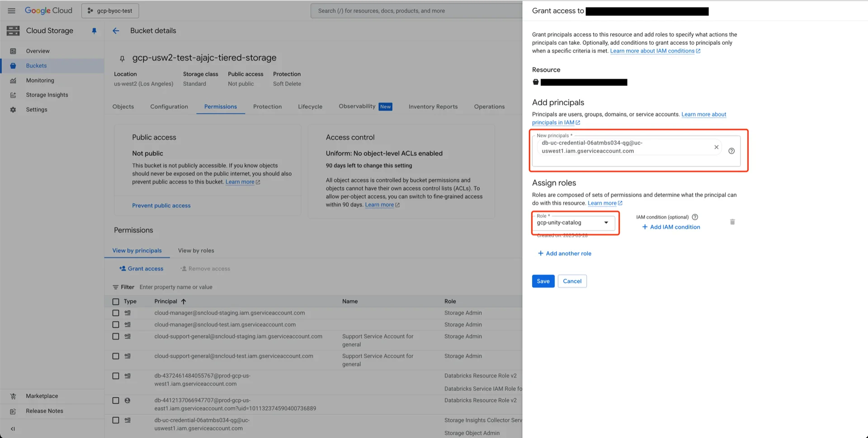This screenshot has width=868, height=438.
Task: Collapse the left navigation panel
Action: 13,429
